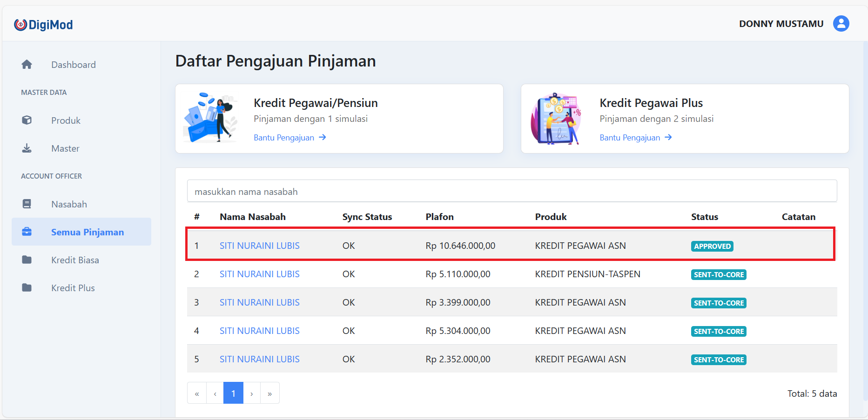Select page 1 in pagination
The height and width of the screenshot is (420, 868).
233,393
